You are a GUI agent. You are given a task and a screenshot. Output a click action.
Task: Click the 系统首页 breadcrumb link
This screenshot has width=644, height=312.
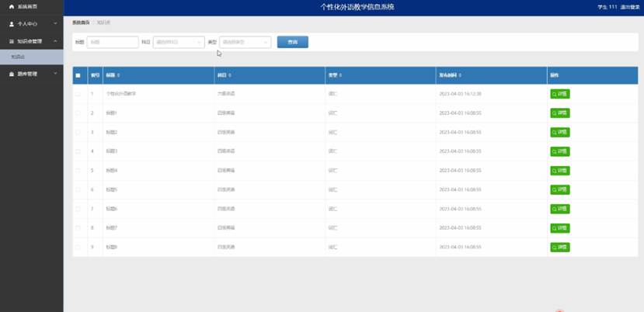[81, 23]
